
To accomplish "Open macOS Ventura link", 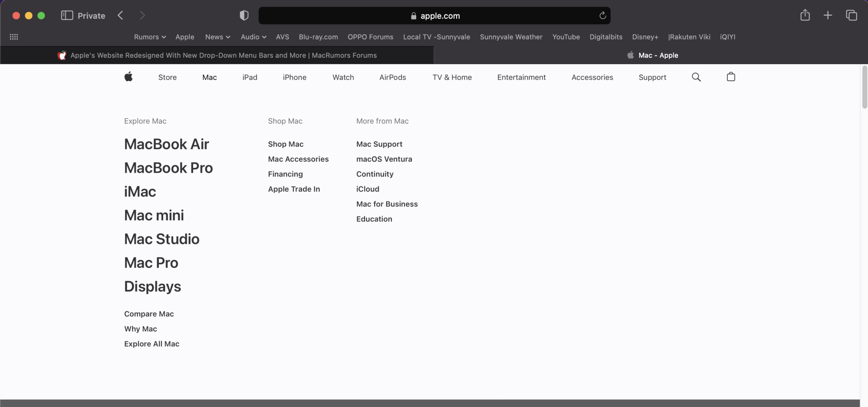I will (x=384, y=159).
